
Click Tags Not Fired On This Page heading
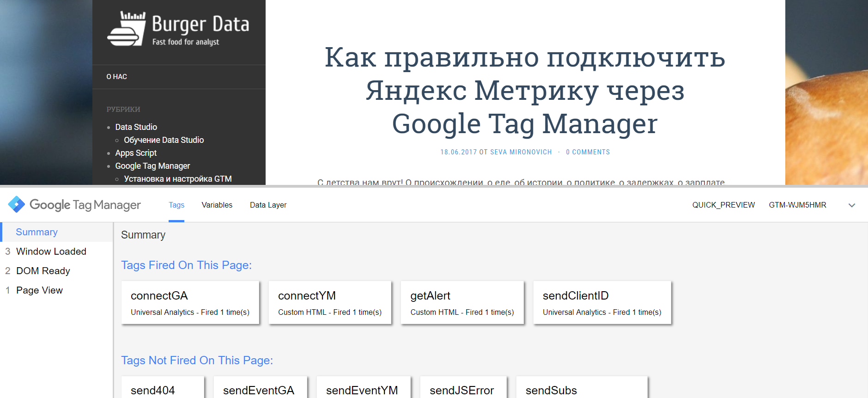[197, 361]
